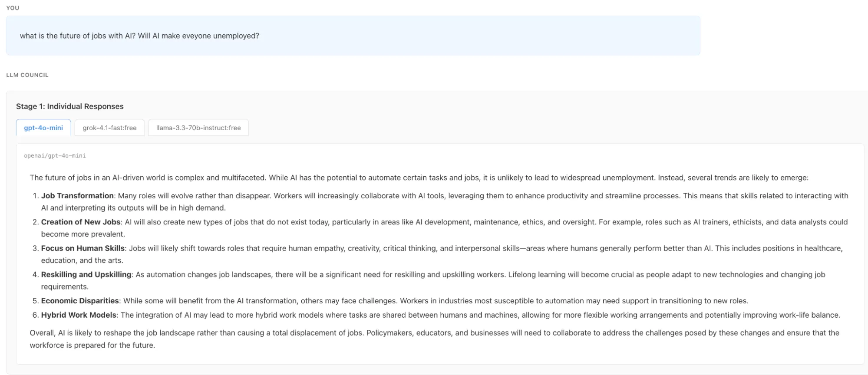
Task: Click the bold "Economic Disparities" heading
Action: (80, 301)
